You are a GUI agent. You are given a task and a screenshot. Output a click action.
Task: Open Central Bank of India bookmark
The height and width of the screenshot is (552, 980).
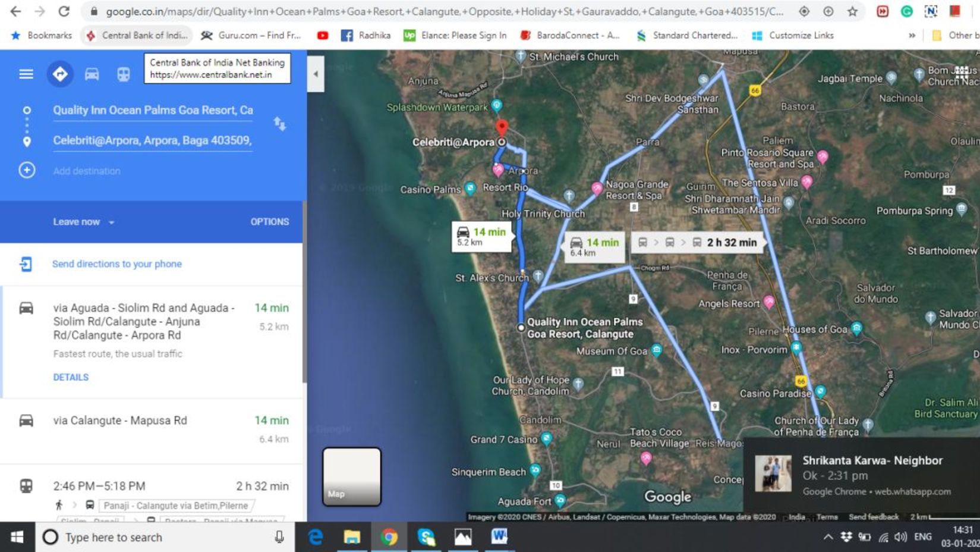click(x=137, y=36)
